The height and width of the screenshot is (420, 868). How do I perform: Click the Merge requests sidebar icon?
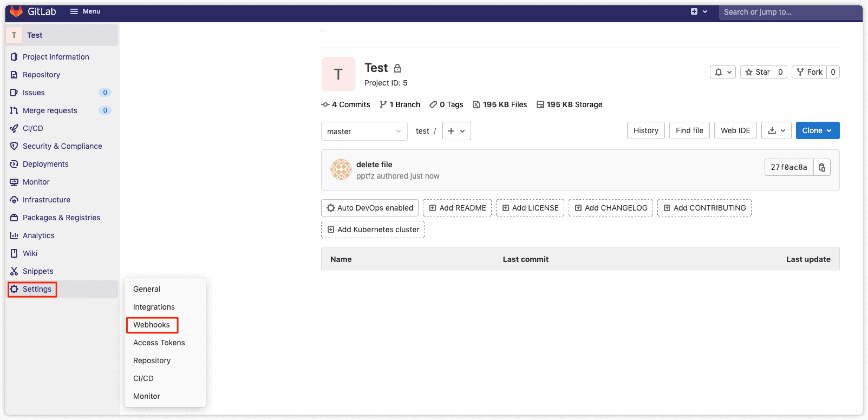click(x=14, y=110)
